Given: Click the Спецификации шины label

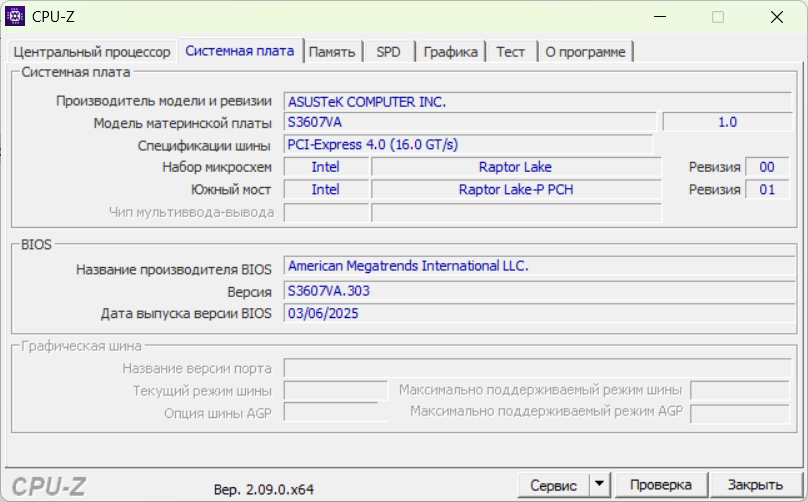Looking at the screenshot, I should tap(204, 146).
